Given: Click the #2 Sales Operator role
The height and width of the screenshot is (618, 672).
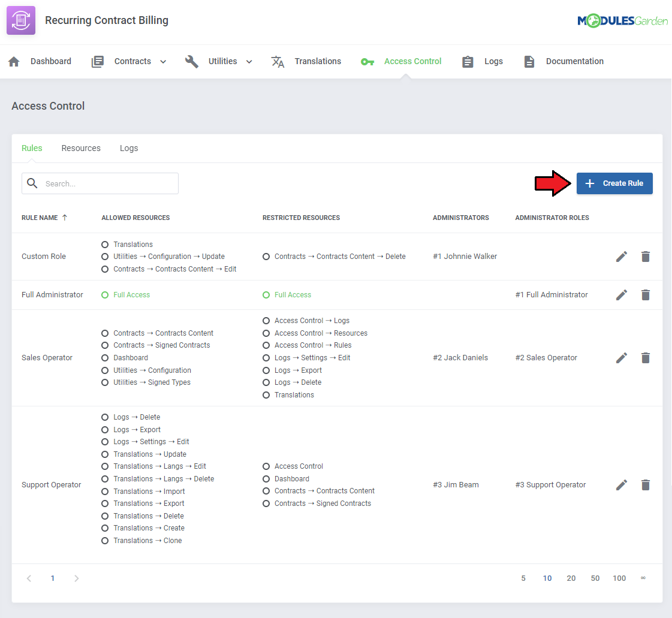Looking at the screenshot, I should (546, 358).
